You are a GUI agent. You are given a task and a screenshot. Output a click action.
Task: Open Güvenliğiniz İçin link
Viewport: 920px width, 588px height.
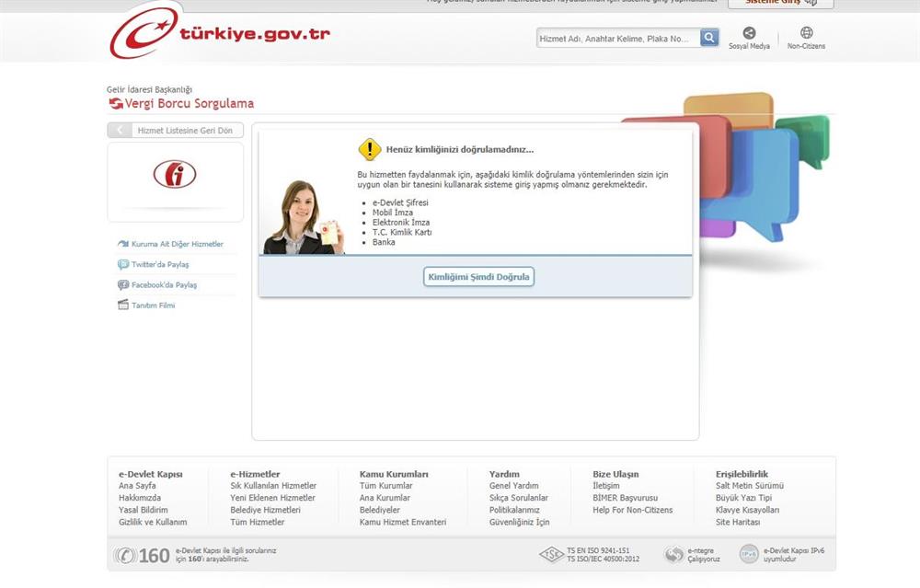pyautogui.click(x=520, y=522)
